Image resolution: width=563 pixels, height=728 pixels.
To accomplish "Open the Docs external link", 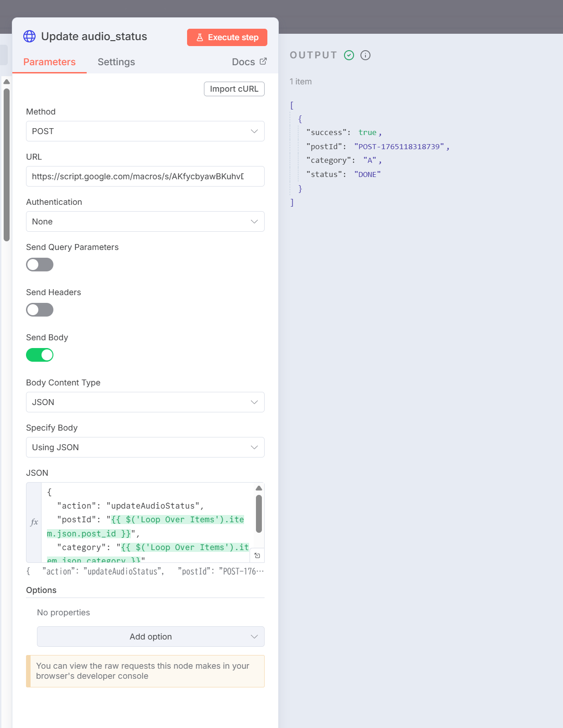I will [x=249, y=62].
